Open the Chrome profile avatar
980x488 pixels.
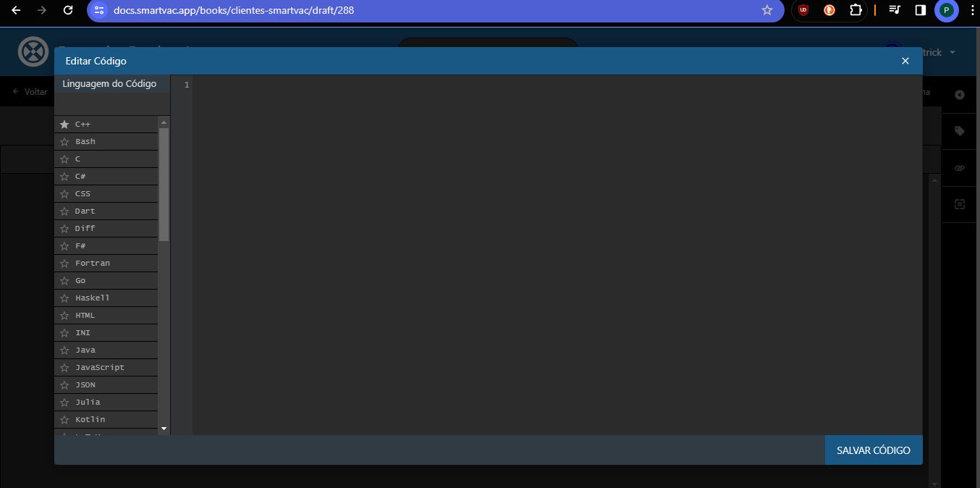coord(946,10)
